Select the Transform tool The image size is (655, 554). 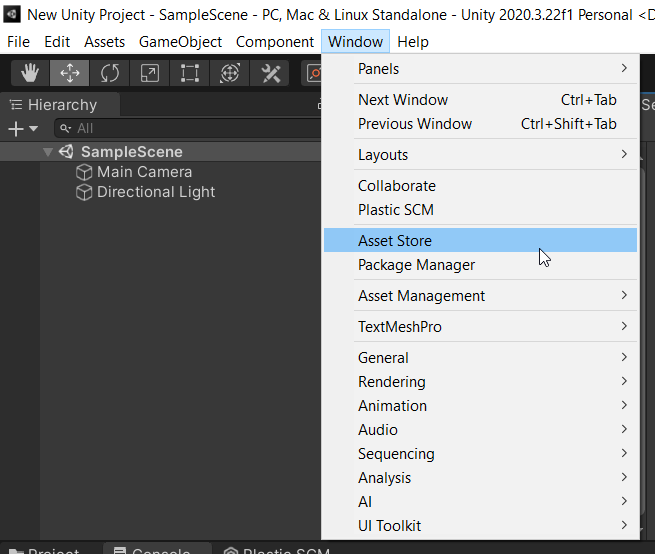[x=230, y=73]
